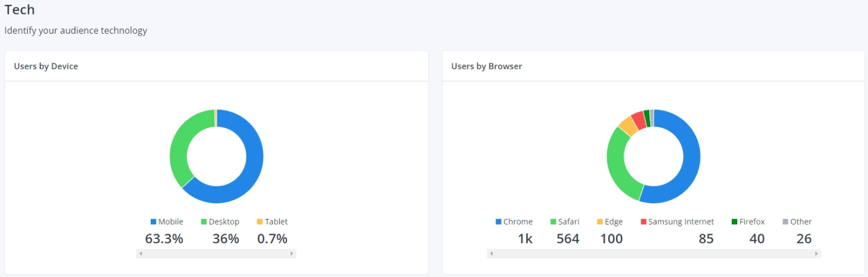This screenshot has width=868, height=277.
Task: Click the green Safari legend swatch
Action: coord(554,221)
